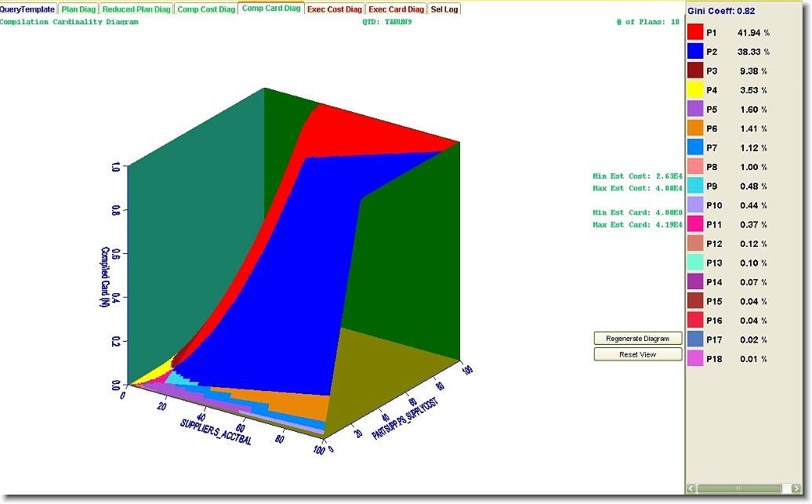Select the Comp Cost Diag tab

click(x=205, y=9)
